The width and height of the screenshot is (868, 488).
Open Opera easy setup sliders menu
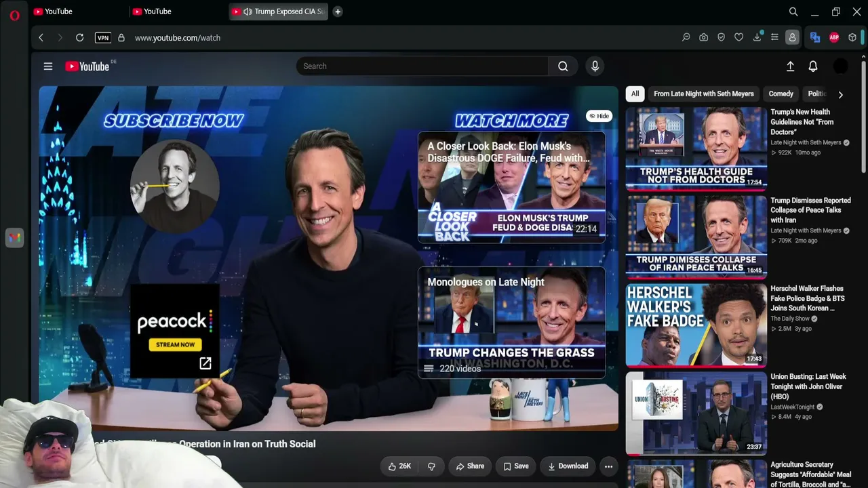[774, 38]
